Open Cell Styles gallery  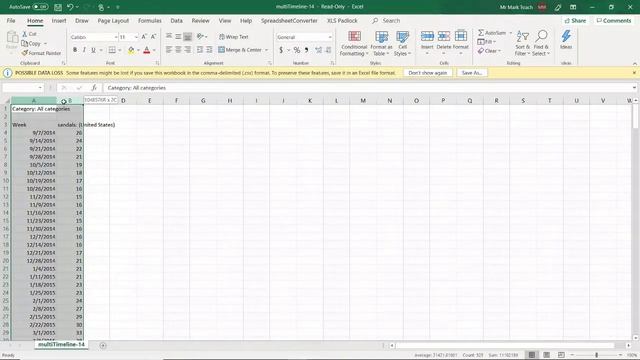(x=402, y=43)
